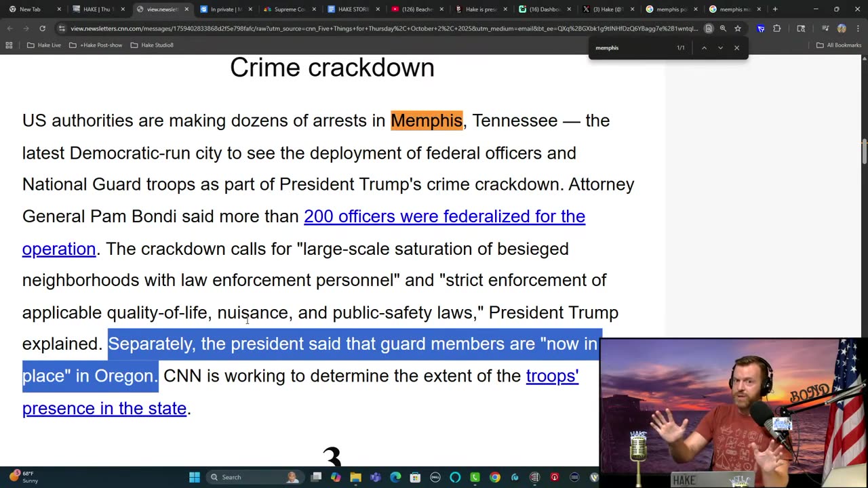Screen dimensions: 868x488
Task: Open the tab search side panel icon
Action: pos(801,28)
